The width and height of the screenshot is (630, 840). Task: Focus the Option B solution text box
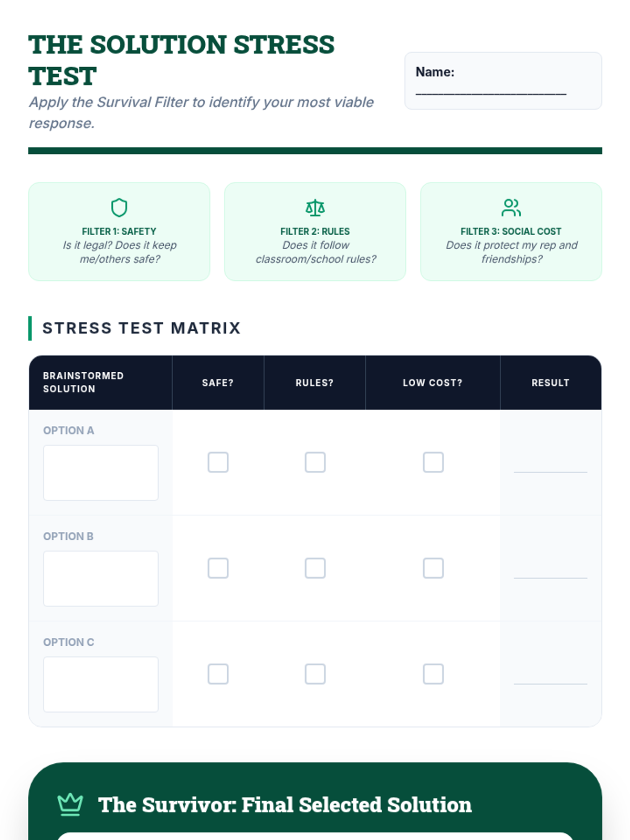pos(101,579)
